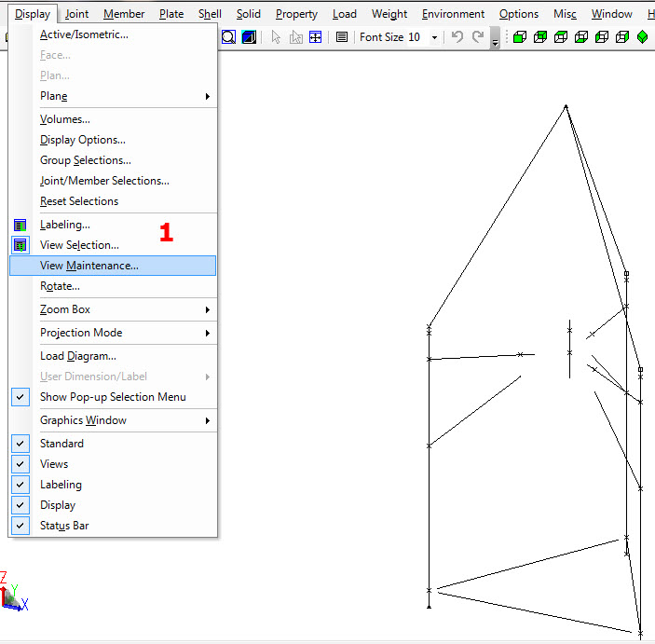655x644 pixels.
Task: Open Display Options dialog
Action: click(113, 140)
